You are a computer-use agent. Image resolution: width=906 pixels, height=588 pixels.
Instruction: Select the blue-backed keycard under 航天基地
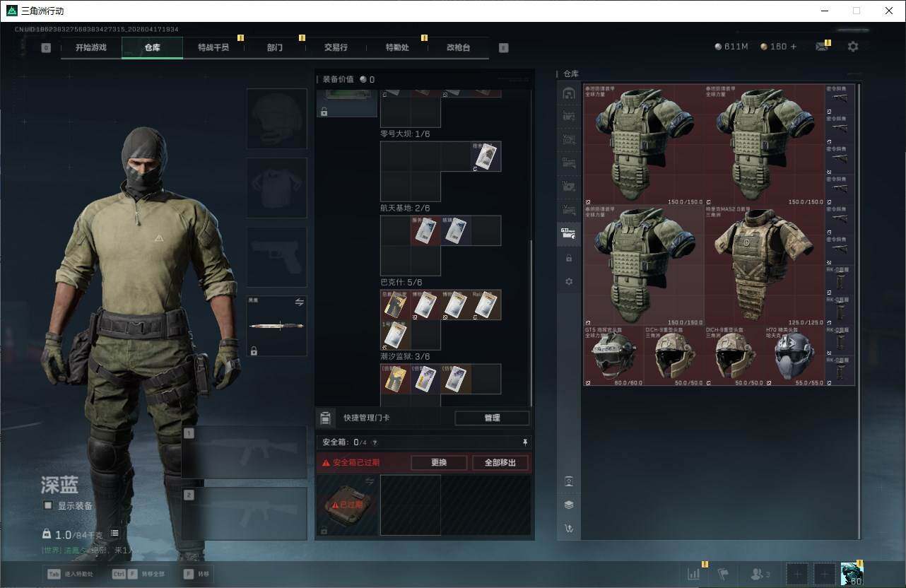pos(456,230)
